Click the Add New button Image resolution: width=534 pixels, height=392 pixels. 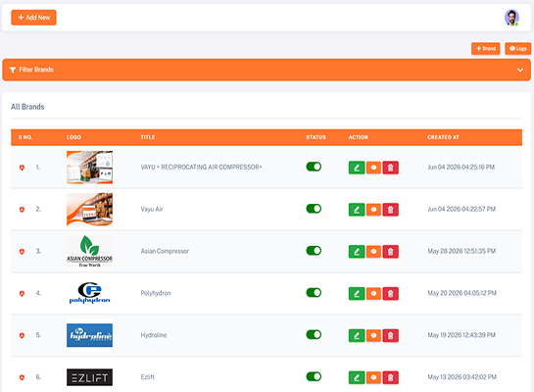[33, 18]
